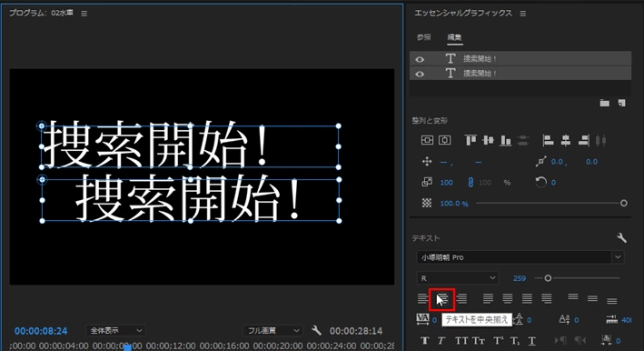The image size is (644, 351).
Task: Click the current timecode 00:00:08:24
Action: pos(41,331)
